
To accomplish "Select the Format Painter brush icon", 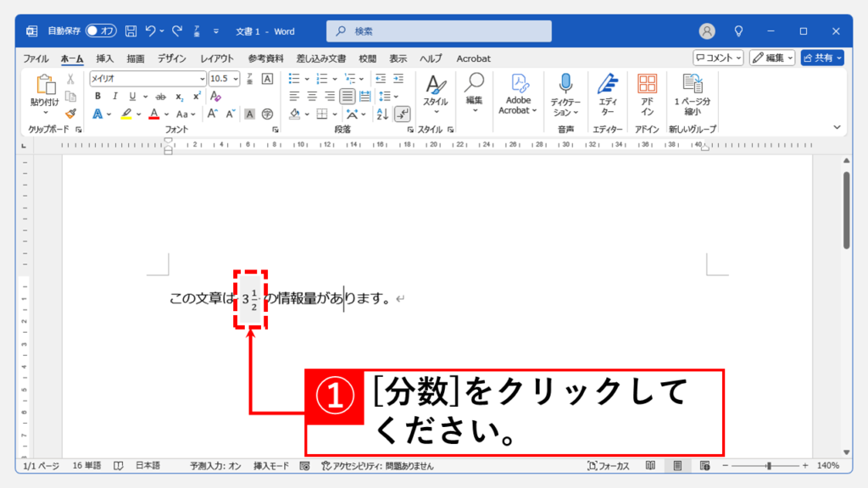I will (x=71, y=114).
